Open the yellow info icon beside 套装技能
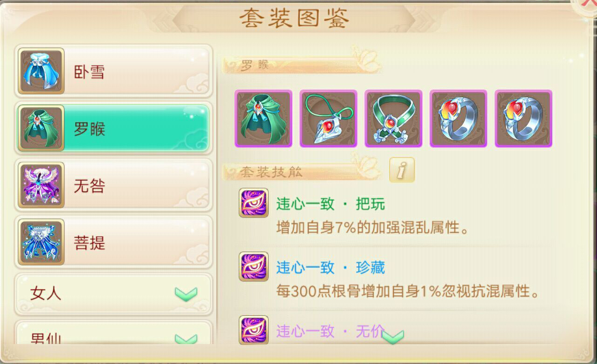Viewport: 597px width, 364px height. pos(402,170)
